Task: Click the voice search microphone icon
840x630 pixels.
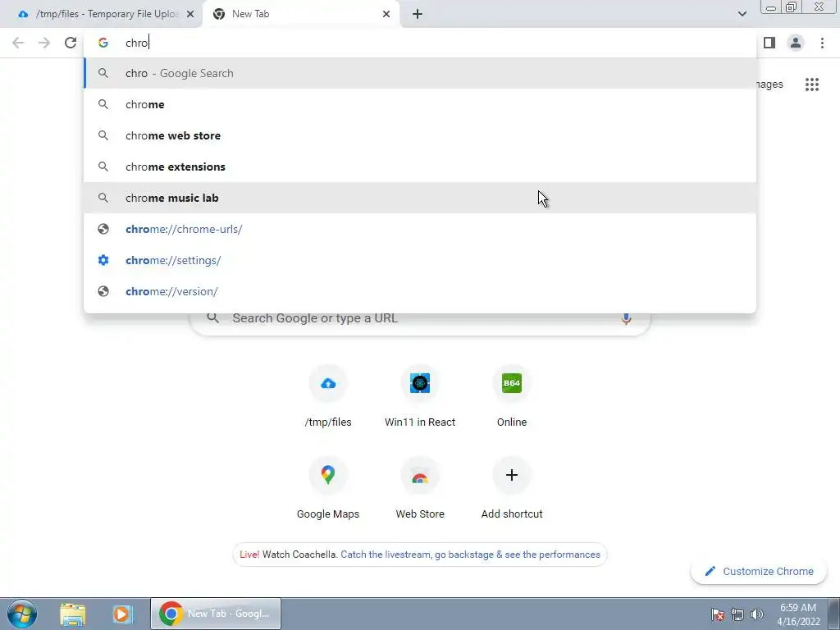Action: (x=626, y=318)
